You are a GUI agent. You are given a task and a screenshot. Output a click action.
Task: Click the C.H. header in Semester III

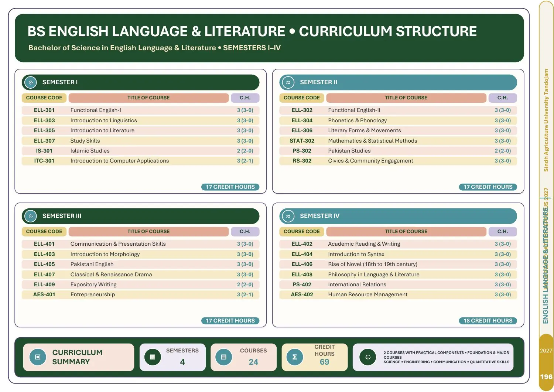[x=245, y=232]
